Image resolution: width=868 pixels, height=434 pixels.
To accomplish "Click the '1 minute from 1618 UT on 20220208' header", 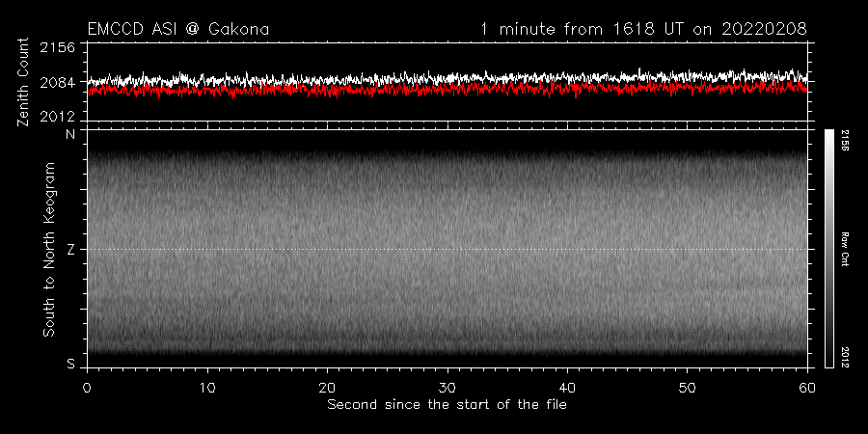I will tap(644, 29).
